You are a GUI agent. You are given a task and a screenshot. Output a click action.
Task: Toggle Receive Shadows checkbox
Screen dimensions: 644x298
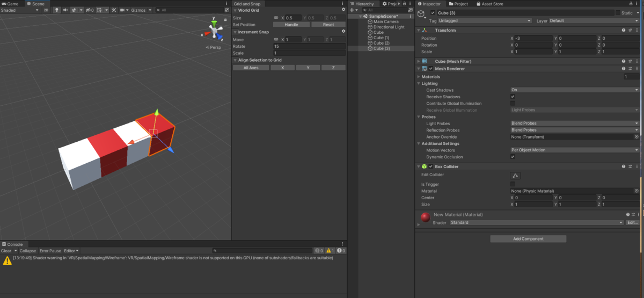pyautogui.click(x=513, y=97)
